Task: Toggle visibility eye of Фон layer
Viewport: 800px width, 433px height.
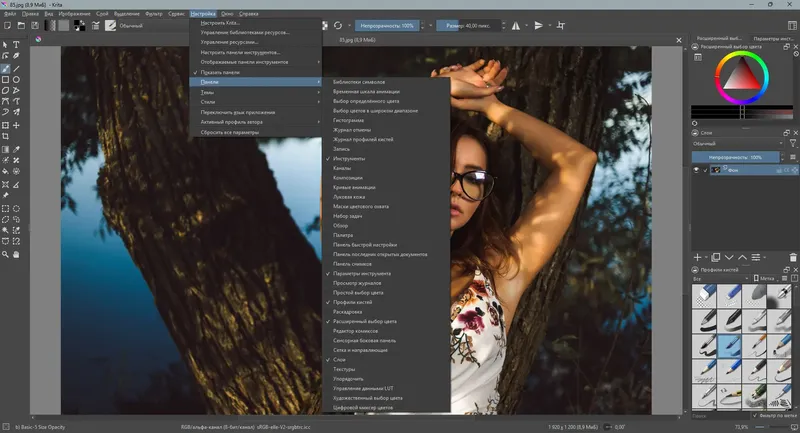Action: (x=696, y=171)
